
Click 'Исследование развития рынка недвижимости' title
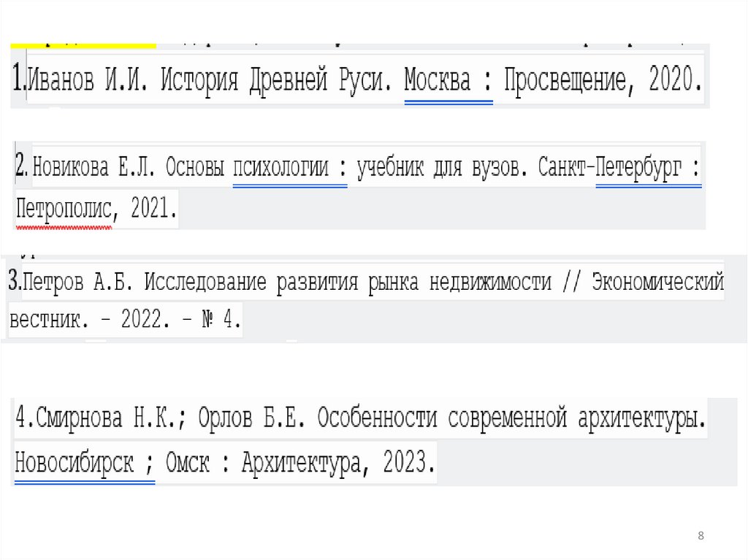coord(348,282)
